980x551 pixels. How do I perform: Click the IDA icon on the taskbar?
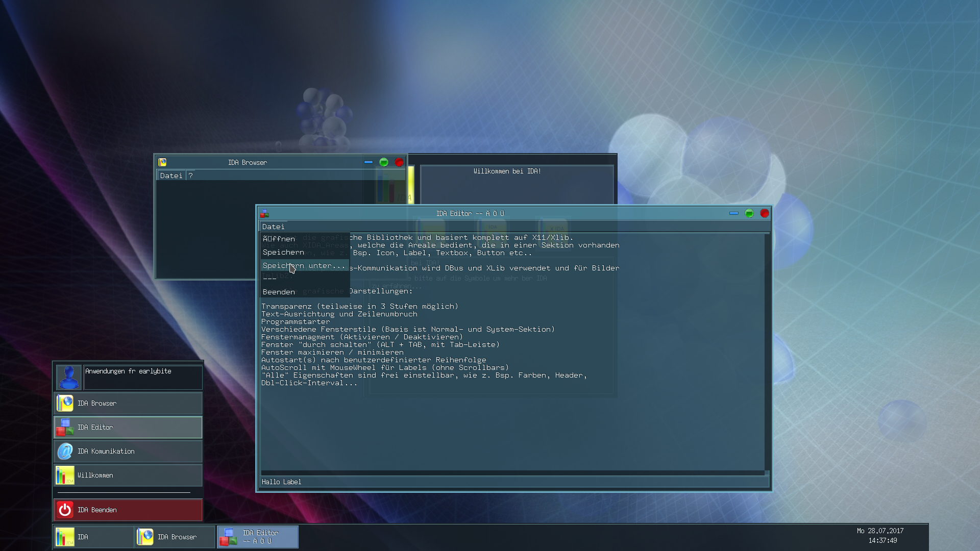66,537
